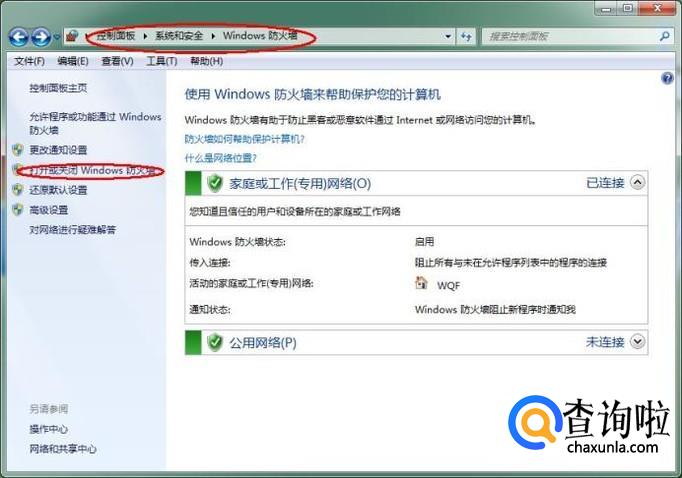This screenshot has height=478, width=682.
Task: Click shield icon beside 高级设置
Action: [18, 210]
